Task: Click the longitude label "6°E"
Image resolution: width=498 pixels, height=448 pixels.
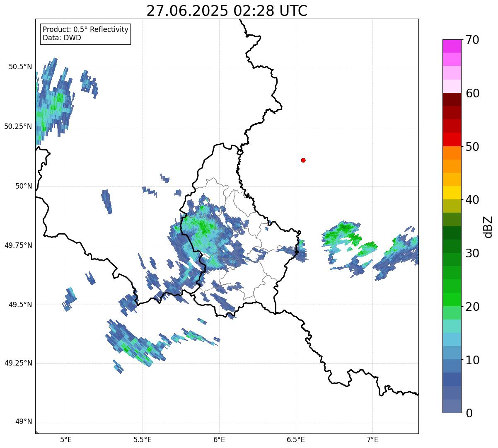Action: coord(219,439)
